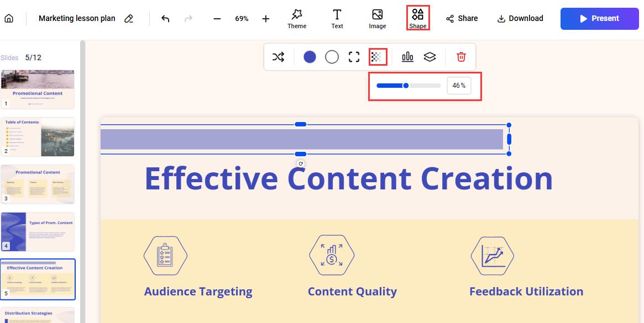Click the Audience Targeting text
The image size is (644, 323).
[198, 292]
